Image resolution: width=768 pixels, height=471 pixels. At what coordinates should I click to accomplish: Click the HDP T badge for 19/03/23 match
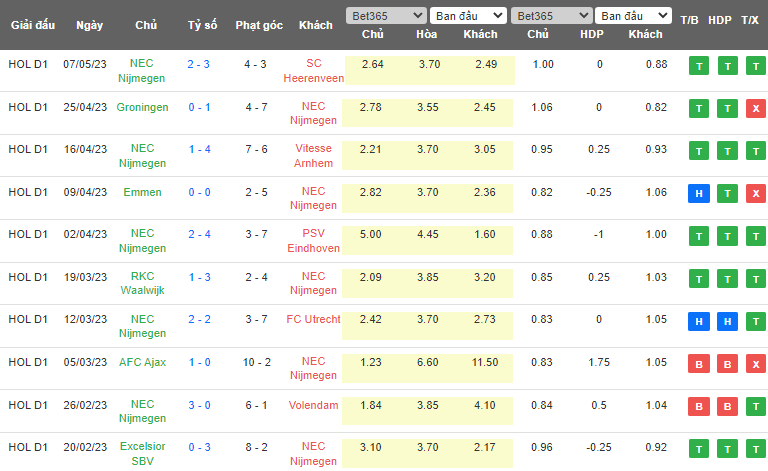(728, 279)
